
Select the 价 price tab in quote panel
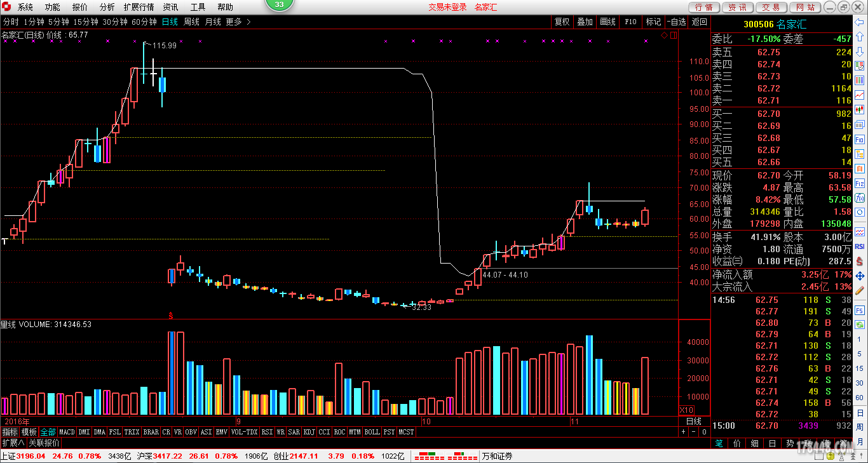click(736, 443)
